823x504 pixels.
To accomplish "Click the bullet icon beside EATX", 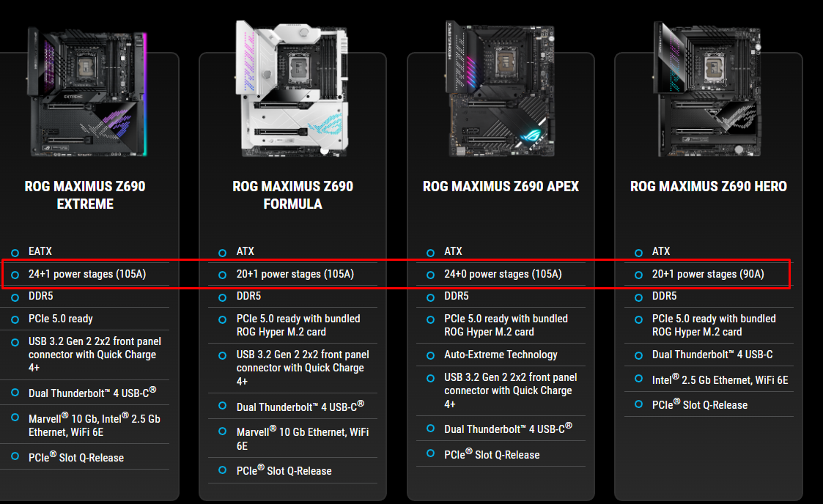I will (x=15, y=253).
